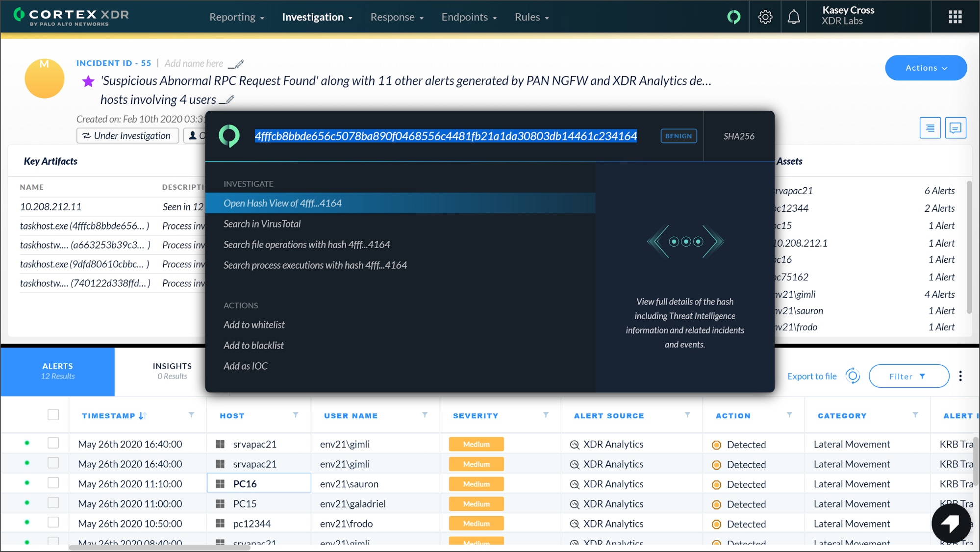Select Open Hash View of 4fff...4164
980x552 pixels.
click(400, 203)
